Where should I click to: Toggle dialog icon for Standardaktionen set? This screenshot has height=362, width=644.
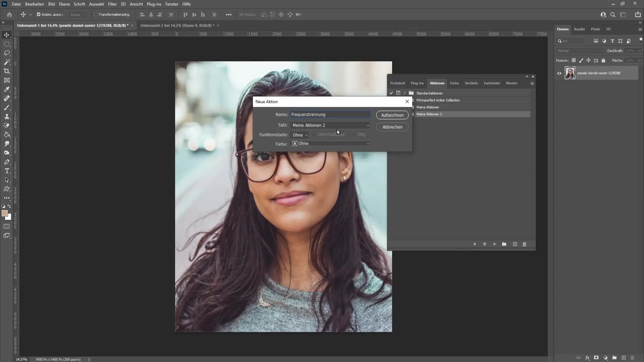(x=398, y=93)
